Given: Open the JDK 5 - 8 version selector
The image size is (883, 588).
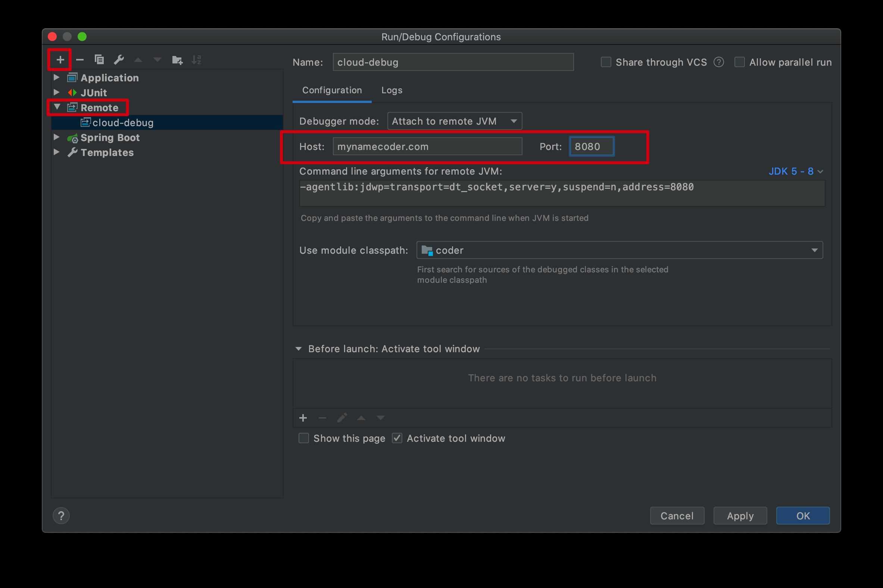Looking at the screenshot, I should coord(796,171).
